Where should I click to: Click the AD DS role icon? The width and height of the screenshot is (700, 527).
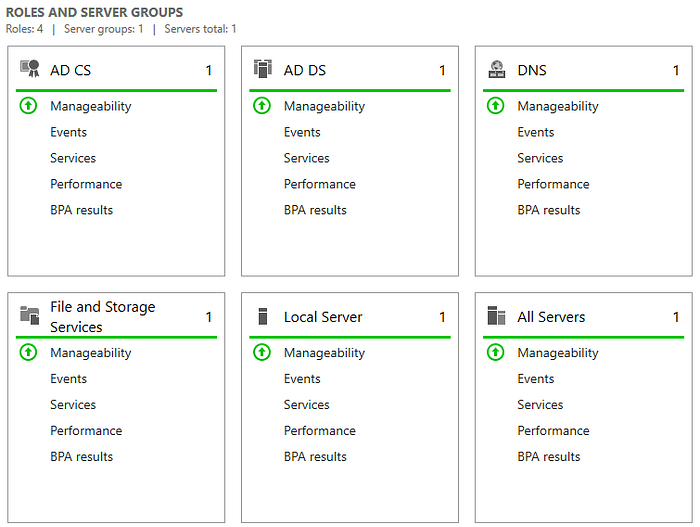[x=262, y=69]
